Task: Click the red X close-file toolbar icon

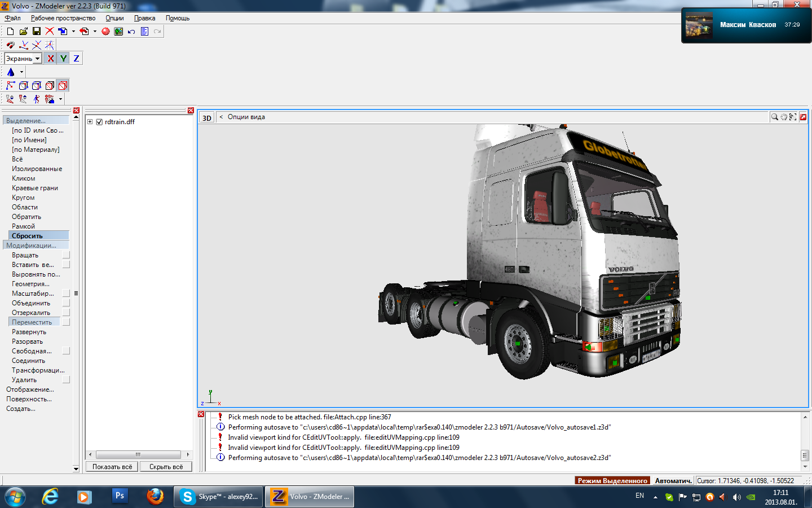Action: click(50, 32)
